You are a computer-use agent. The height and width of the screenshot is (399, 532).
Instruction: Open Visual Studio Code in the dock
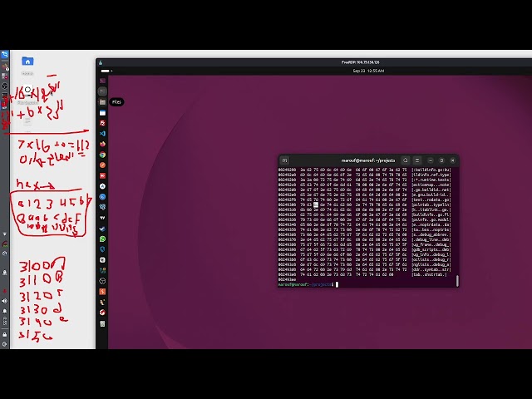[x=102, y=133]
